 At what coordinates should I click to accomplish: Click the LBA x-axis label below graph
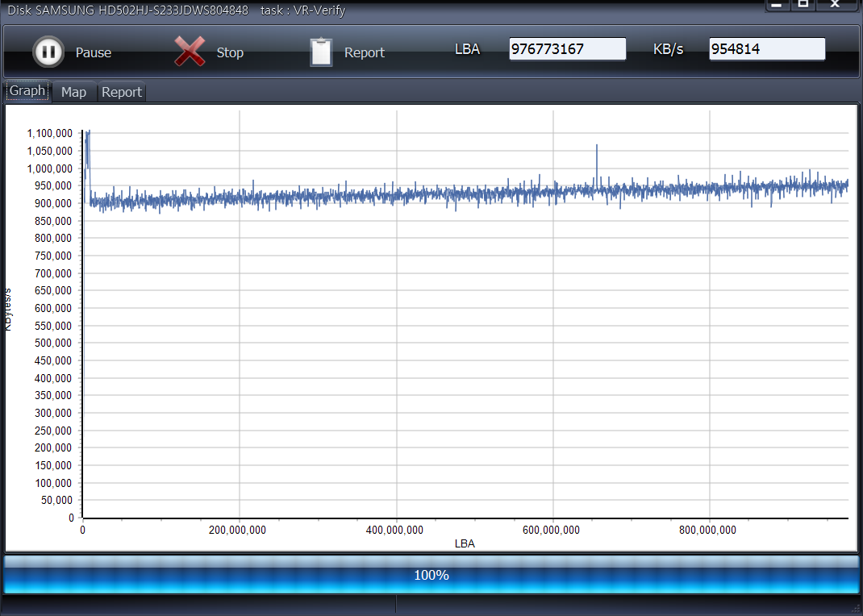[465, 543]
